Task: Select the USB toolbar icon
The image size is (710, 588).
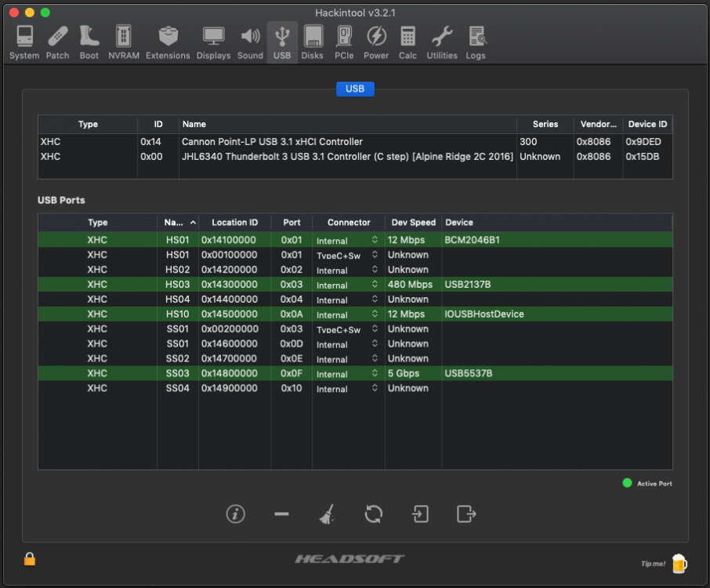Action: [x=282, y=42]
